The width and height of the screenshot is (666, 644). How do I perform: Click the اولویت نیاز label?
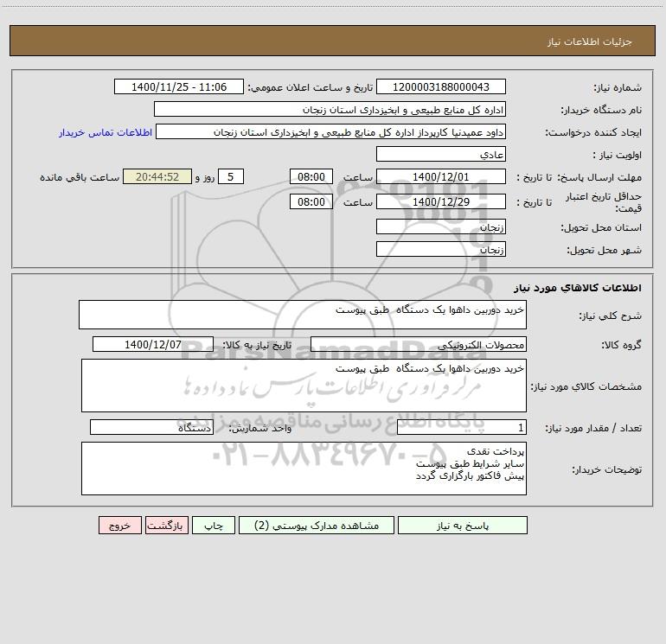click(x=618, y=155)
